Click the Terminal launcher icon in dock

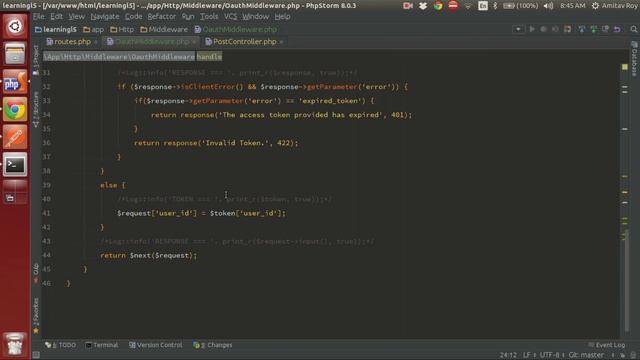[x=15, y=165]
